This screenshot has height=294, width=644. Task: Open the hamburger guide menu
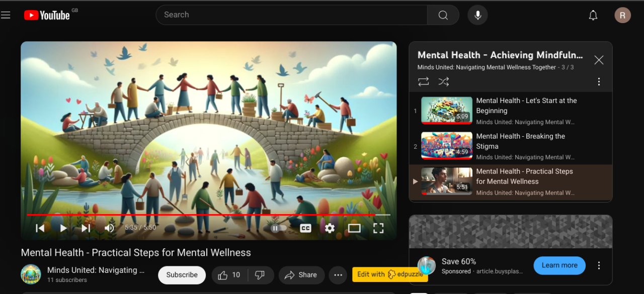coord(6,15)
